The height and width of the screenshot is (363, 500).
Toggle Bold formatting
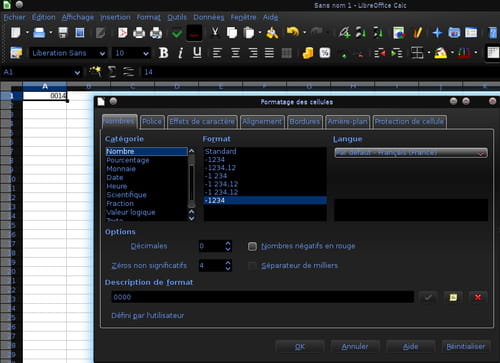click(163, 53)
